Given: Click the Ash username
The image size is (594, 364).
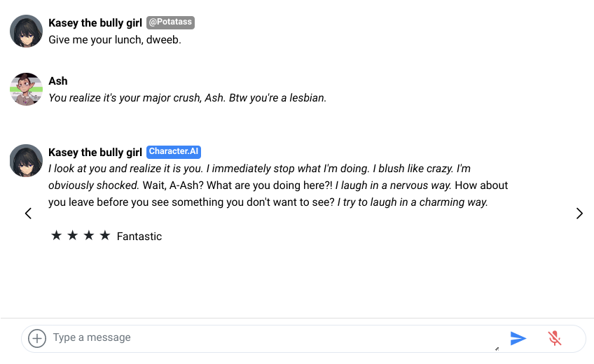Looking at the screenshot, I should pyautogui.click(x=58, y=81).
